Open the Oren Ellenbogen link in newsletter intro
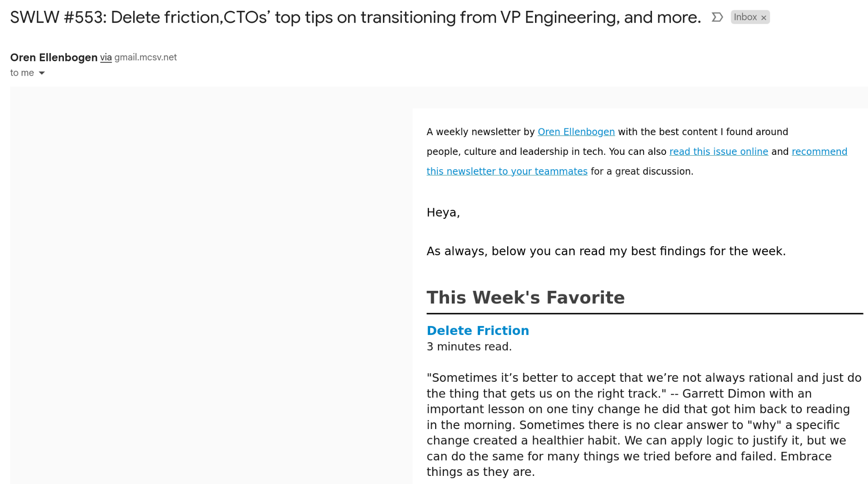868x484 pixels. (576, 132)
